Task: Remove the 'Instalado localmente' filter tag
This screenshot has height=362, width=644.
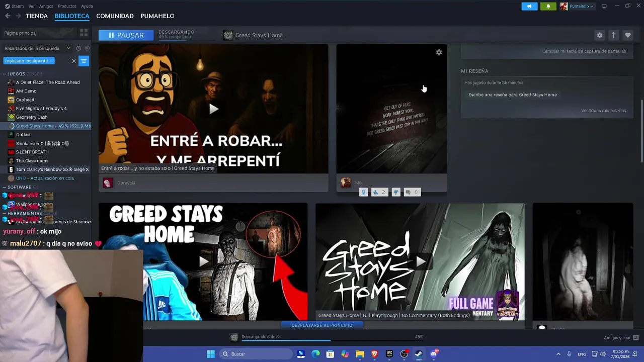Action: (x=51, y=61)
